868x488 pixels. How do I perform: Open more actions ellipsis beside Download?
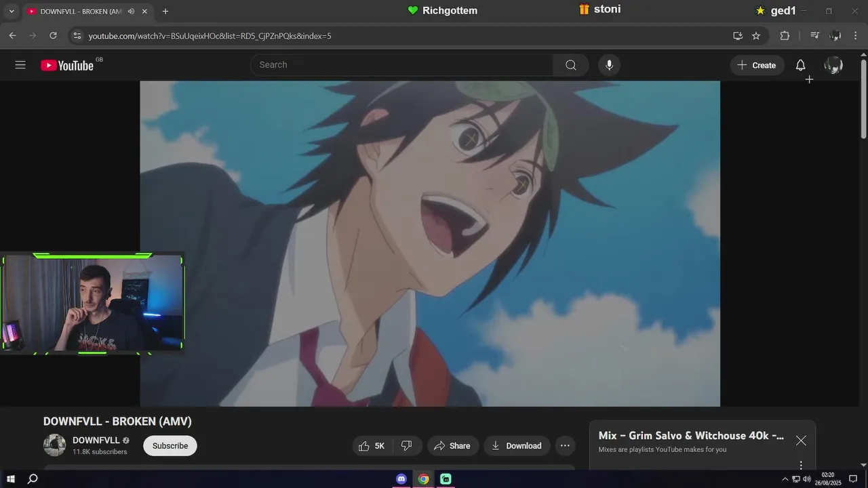click(565, 445)
